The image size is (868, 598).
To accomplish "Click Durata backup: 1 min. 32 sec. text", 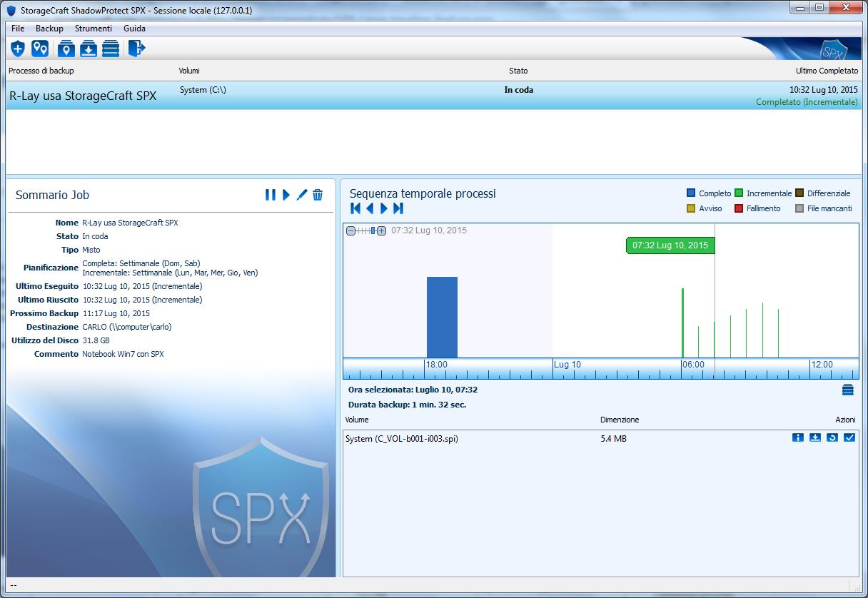I will [408, 405].
